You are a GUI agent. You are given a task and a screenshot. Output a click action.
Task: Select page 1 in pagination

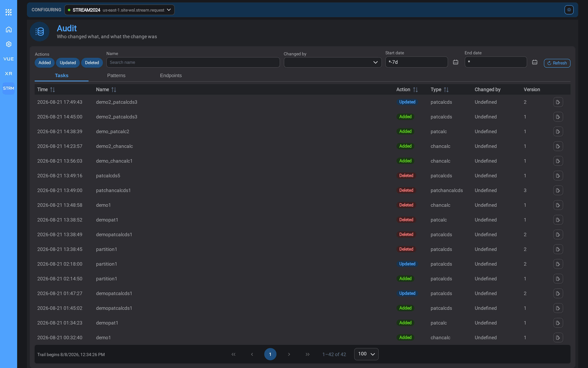pos(270,354)
